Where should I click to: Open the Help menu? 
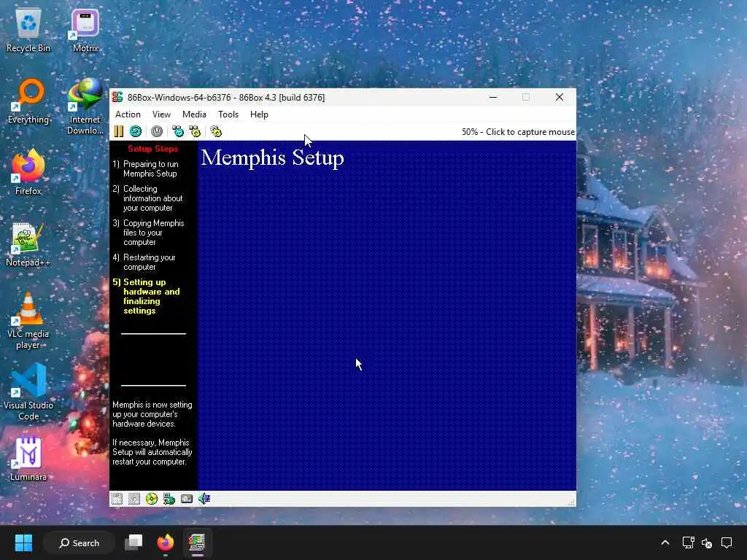(259, 114)
